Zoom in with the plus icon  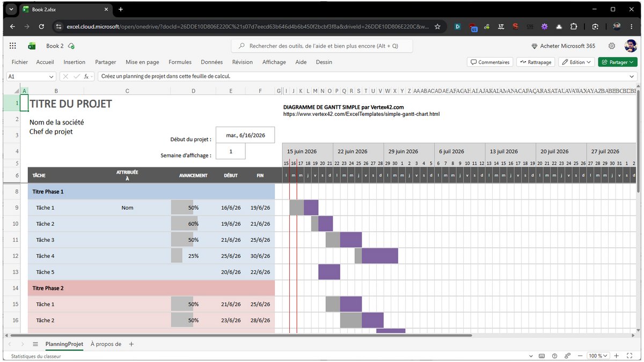(616, 356)
